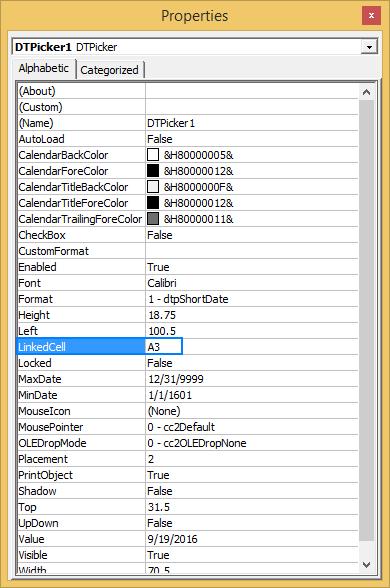This screenshot has height=588, width=390.
Task: Edit the LinkedCell value A3
Action: pyautogui.click(x=164, y=347)
